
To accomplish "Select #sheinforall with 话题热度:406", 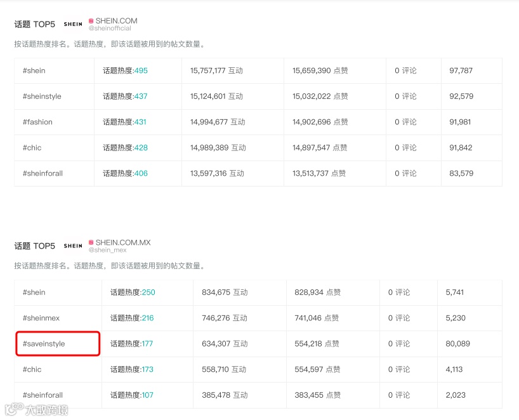I will click(x=43, y=173).
